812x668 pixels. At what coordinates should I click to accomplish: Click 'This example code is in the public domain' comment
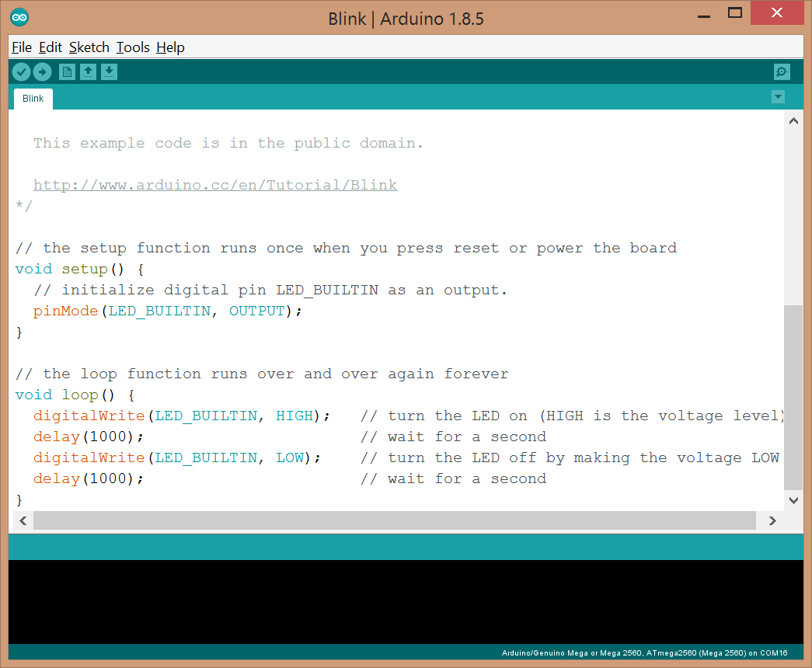tap(228, 144)
